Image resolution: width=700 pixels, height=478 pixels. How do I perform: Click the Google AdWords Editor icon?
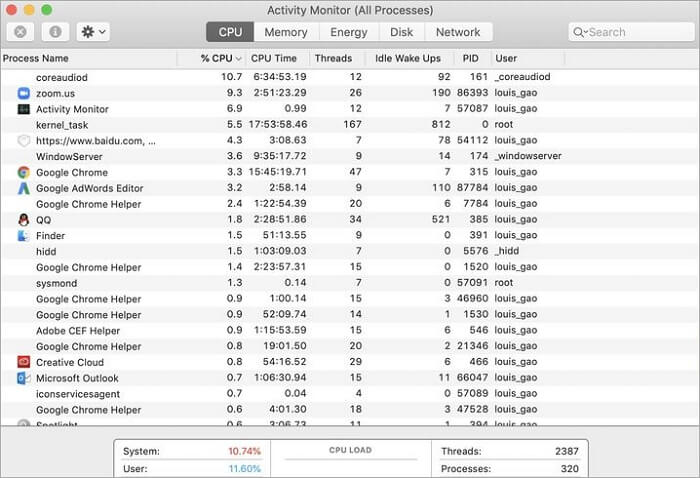(24, 188)
